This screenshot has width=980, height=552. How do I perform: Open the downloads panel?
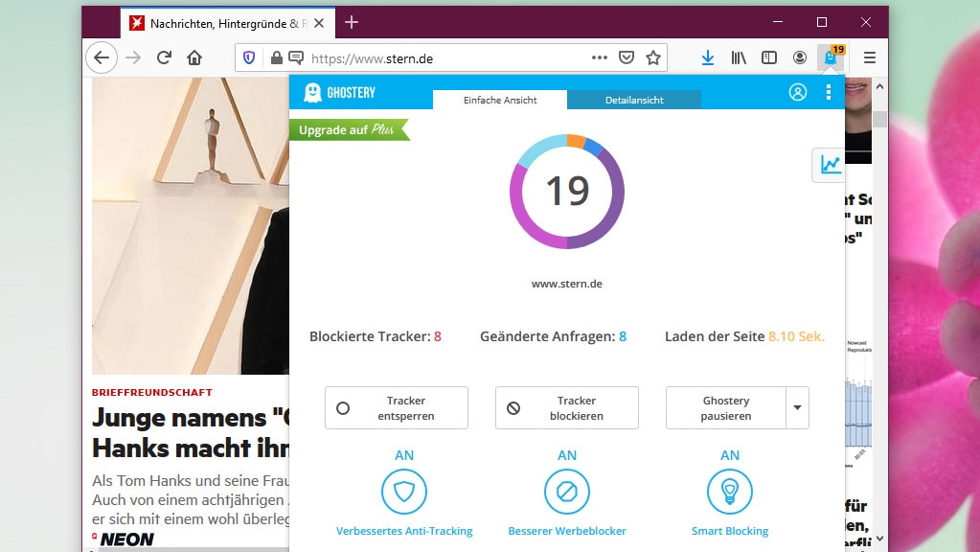click(708, 58)
